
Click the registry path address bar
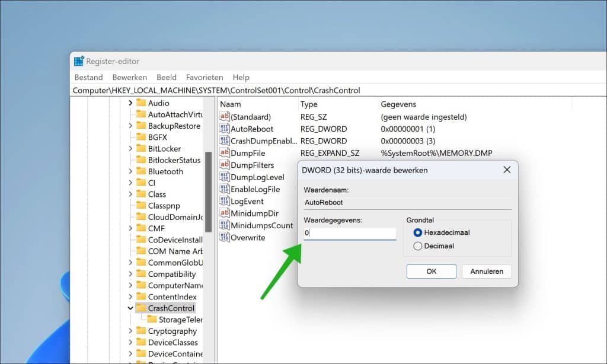[338, 91]
